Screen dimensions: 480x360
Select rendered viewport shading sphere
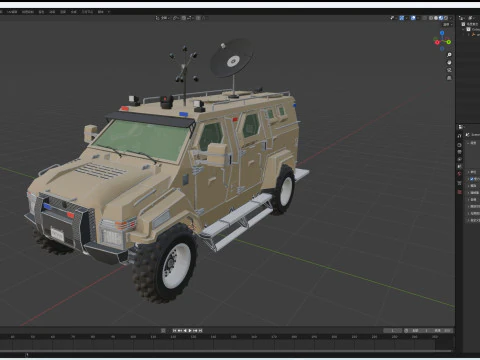(x=446, y=18)
